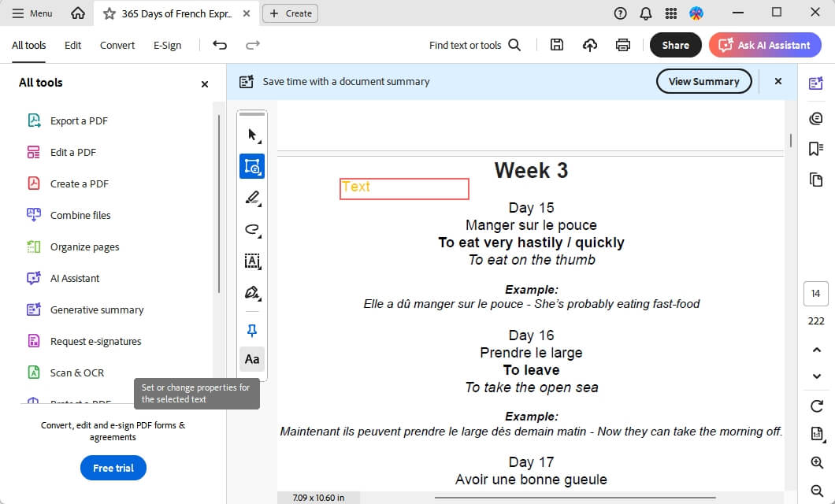This screenshot has width=835, height=504.
Task: Open the fill and sign pen tool
Action: point(252,292)
